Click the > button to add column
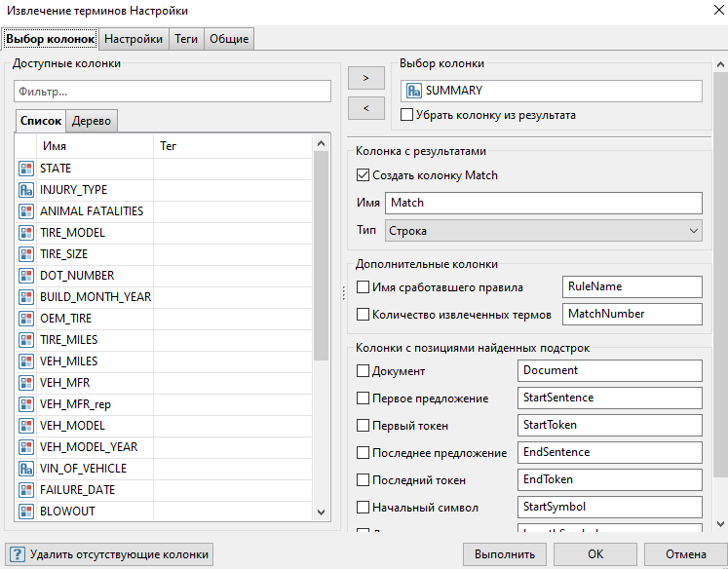728x569 pixels. (365, 77)
